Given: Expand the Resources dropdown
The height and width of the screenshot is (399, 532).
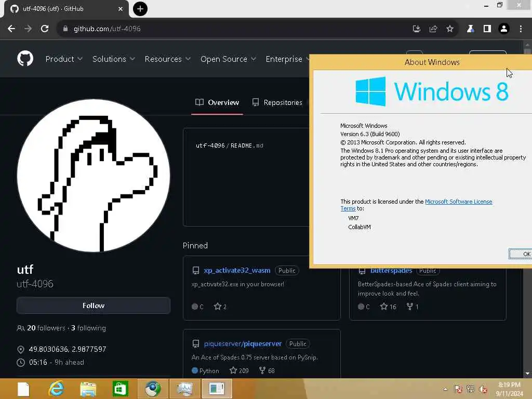Looking at the screenshot, I should coord(168,59).
